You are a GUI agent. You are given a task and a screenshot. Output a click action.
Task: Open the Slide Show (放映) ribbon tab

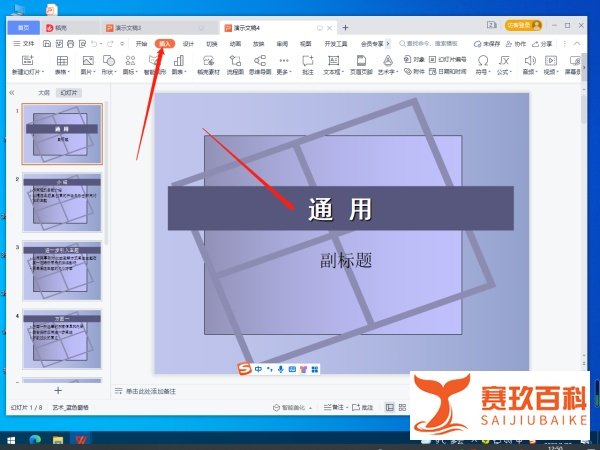coord(259,44)
